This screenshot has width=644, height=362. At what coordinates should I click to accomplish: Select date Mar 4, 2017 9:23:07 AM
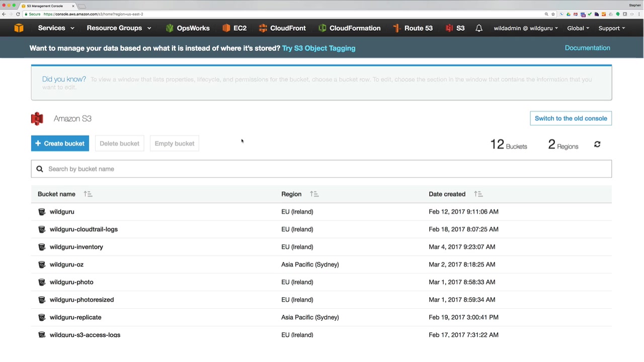point(462,247)
